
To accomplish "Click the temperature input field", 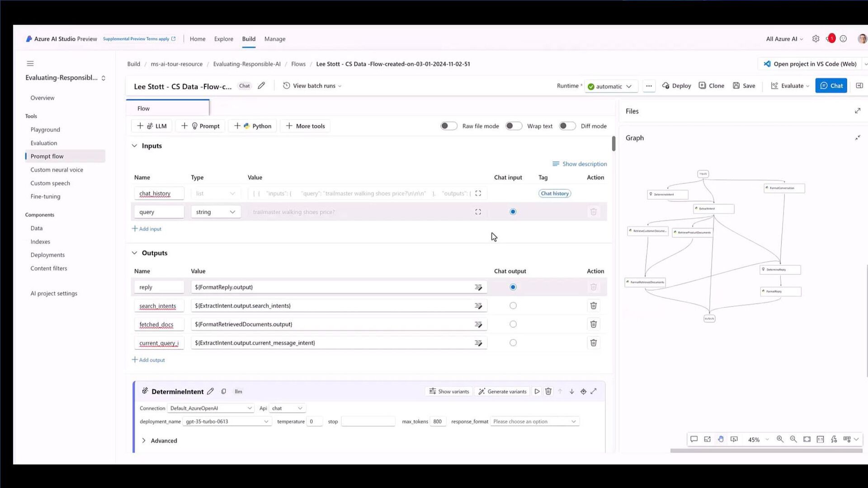I will point(315,422).
